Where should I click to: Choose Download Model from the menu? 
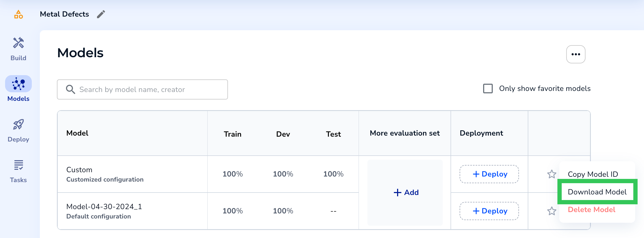click(x=597, y=192)
